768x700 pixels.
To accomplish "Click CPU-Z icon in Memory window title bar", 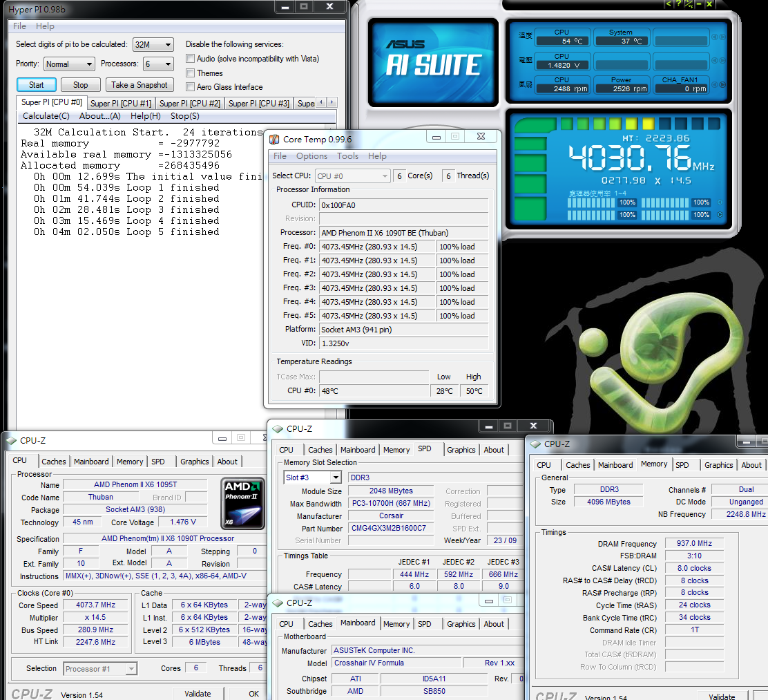I will [x=535, y=444].
